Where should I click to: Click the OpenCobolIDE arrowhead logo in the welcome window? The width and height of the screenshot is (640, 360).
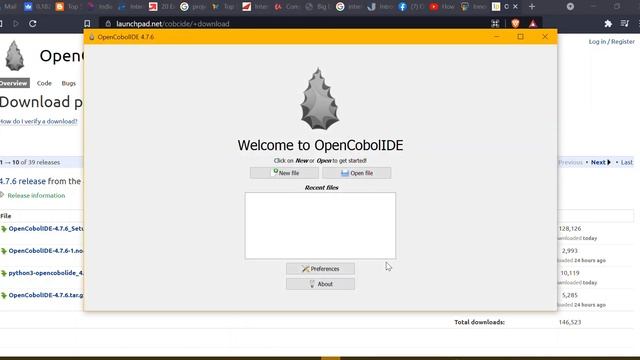coord(320,99)
